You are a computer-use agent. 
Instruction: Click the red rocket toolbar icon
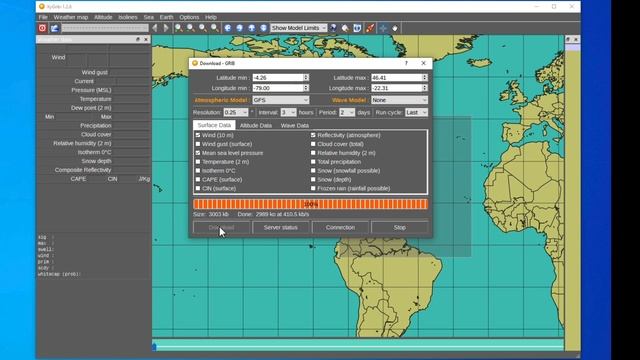pos(370,28)
